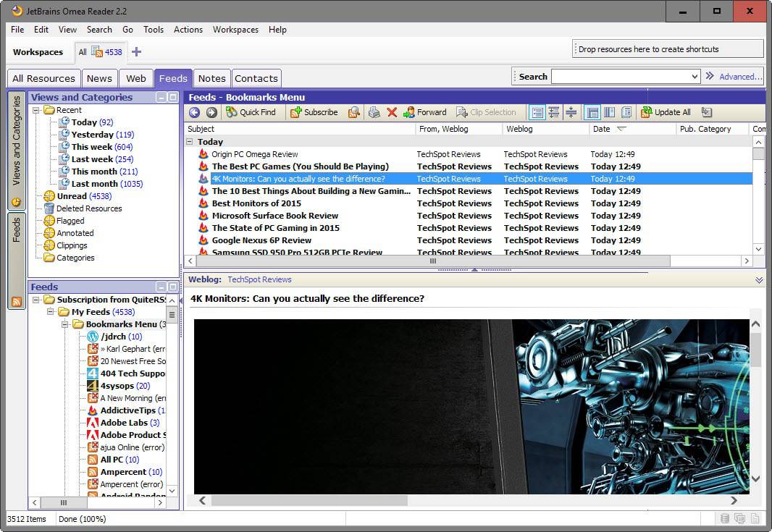Collapse the Today group in item list

pos(190,142)
